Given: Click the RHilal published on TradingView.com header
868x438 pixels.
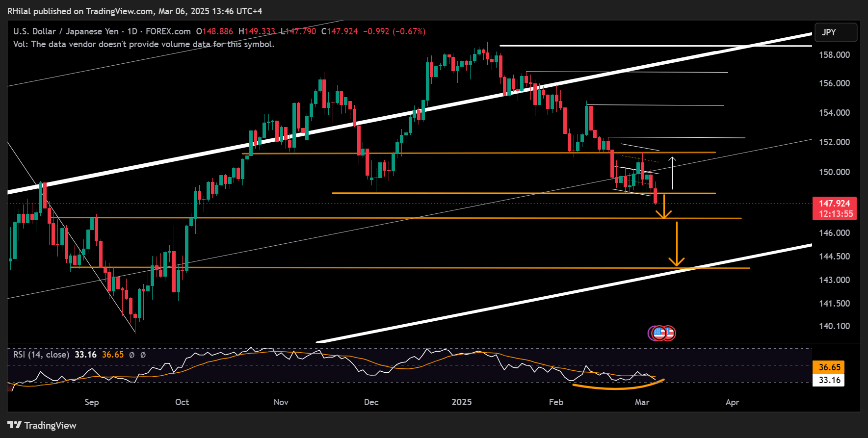Looking at the screenshot, I should [x=134, y=11].
